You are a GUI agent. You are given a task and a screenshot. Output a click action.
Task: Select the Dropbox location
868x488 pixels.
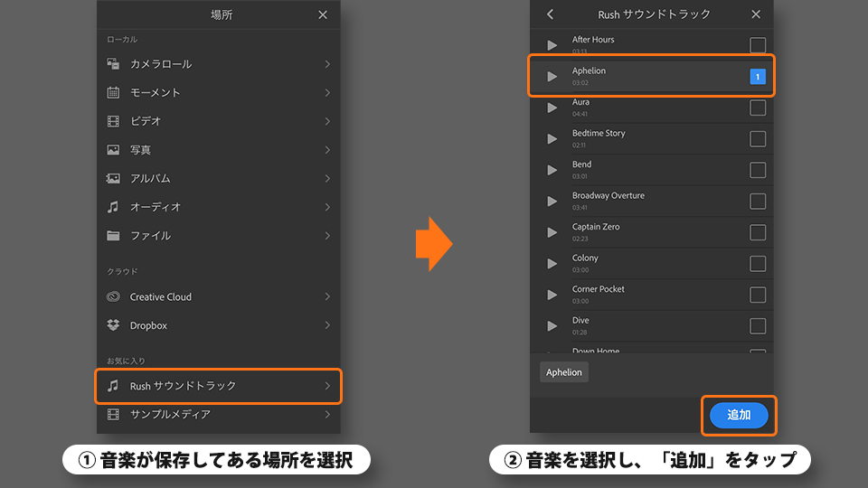pos(219,325)
